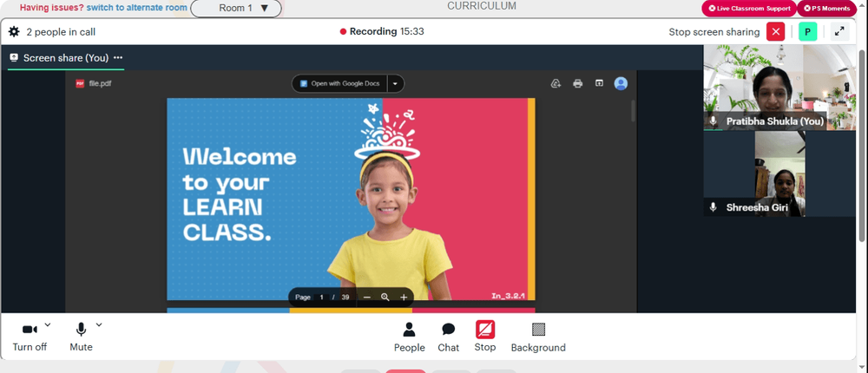Mute the microphone
868x373 pixels.
click(81, 337)
